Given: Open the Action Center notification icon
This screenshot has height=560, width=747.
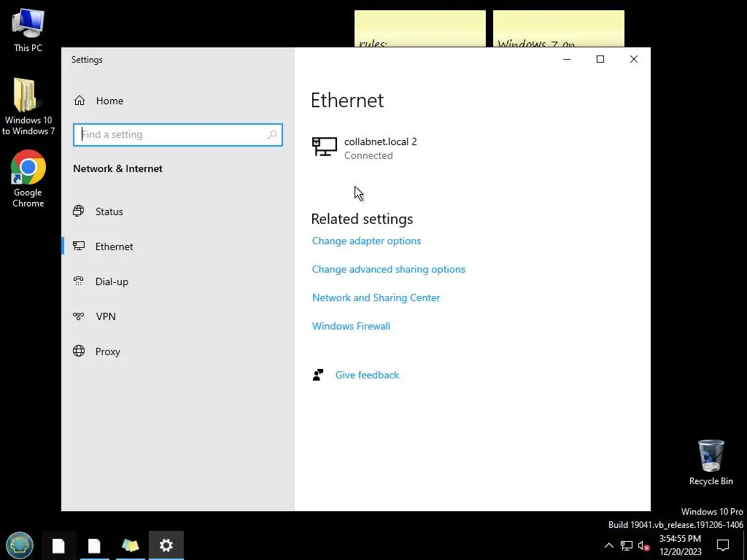Looking at the screenshot, I should (x=723, y=545).
